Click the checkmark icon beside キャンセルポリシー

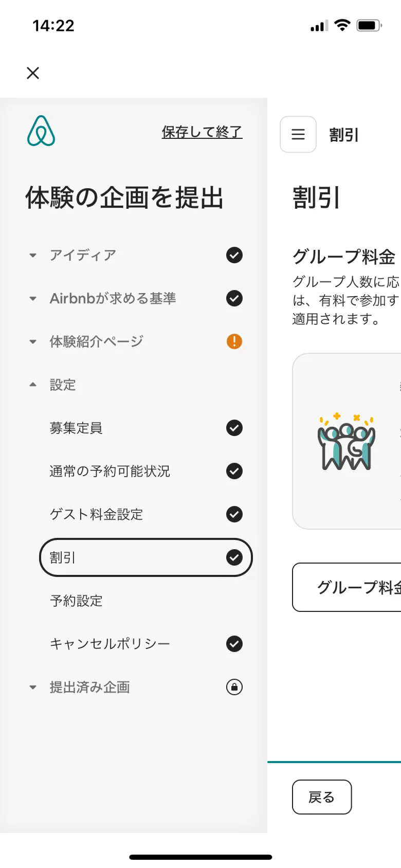click(234, 644)
